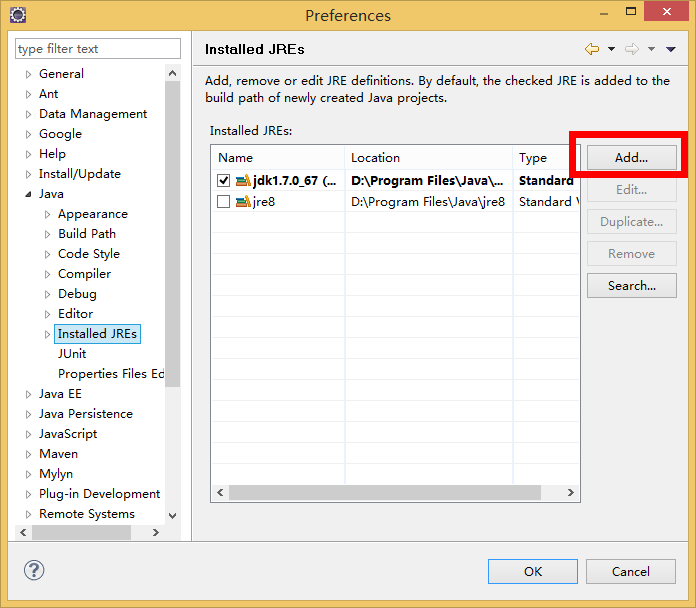Confirm with the OK button

533,572
